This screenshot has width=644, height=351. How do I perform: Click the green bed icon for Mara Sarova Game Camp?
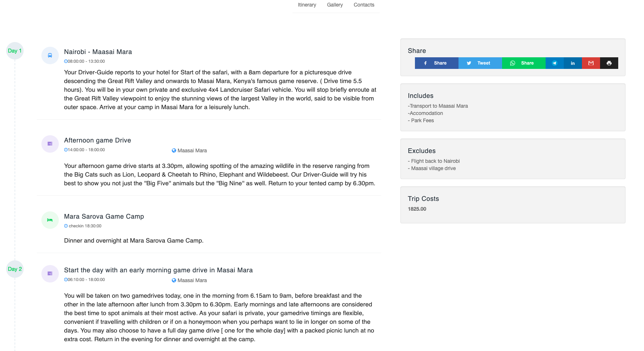click(50, 220)
